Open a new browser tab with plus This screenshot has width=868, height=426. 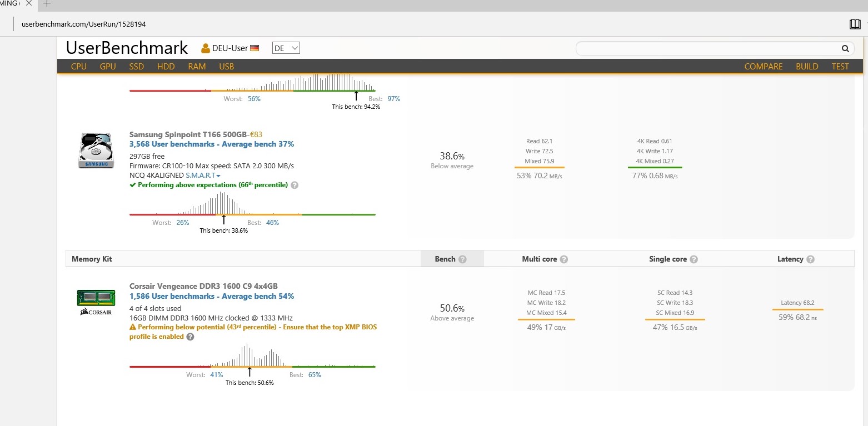coord(47,3)
